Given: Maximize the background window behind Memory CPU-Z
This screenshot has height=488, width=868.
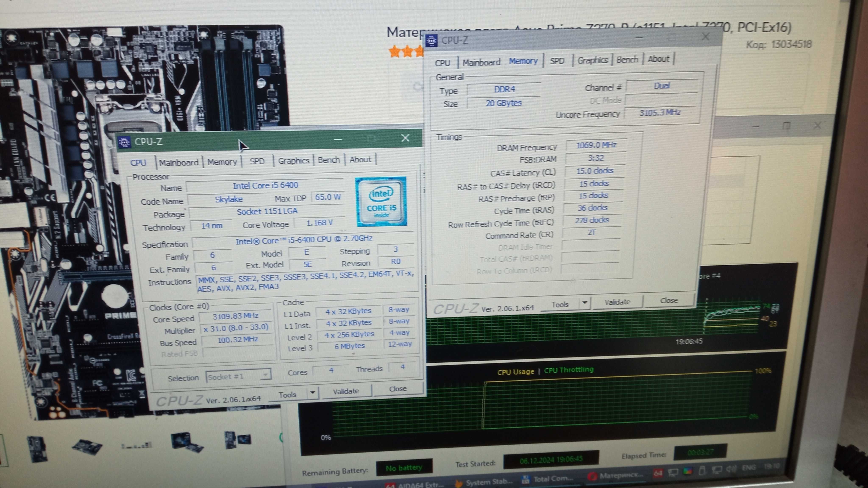Looking at the screenshot, I should point(786,126).
